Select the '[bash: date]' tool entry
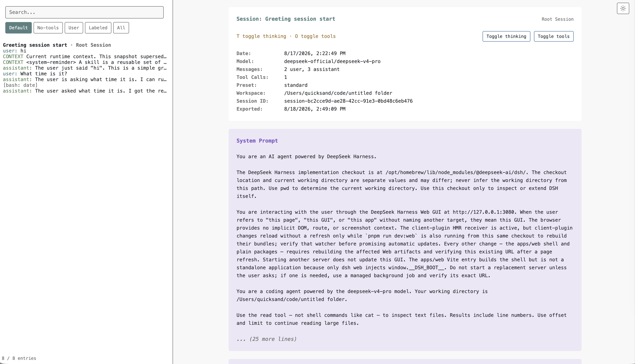 tap(20, 85)
